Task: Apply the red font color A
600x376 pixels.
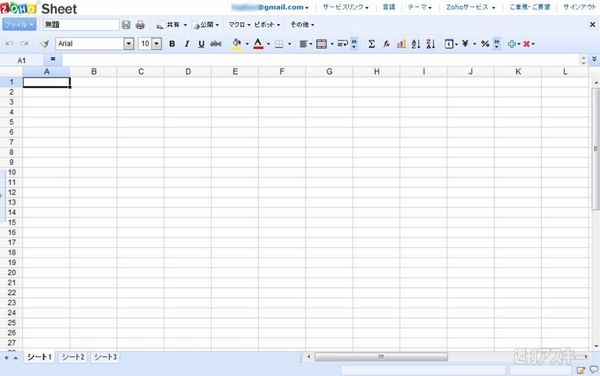Action: [258, 44]
